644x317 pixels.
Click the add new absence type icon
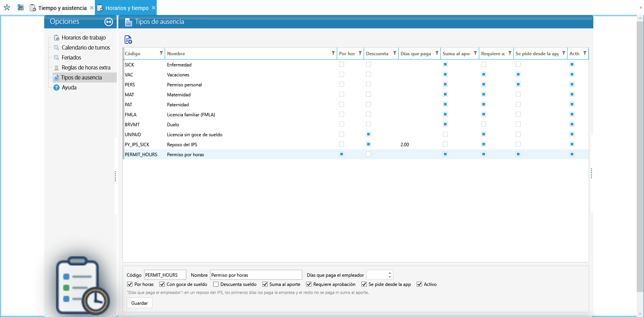(x=128, y=40)
